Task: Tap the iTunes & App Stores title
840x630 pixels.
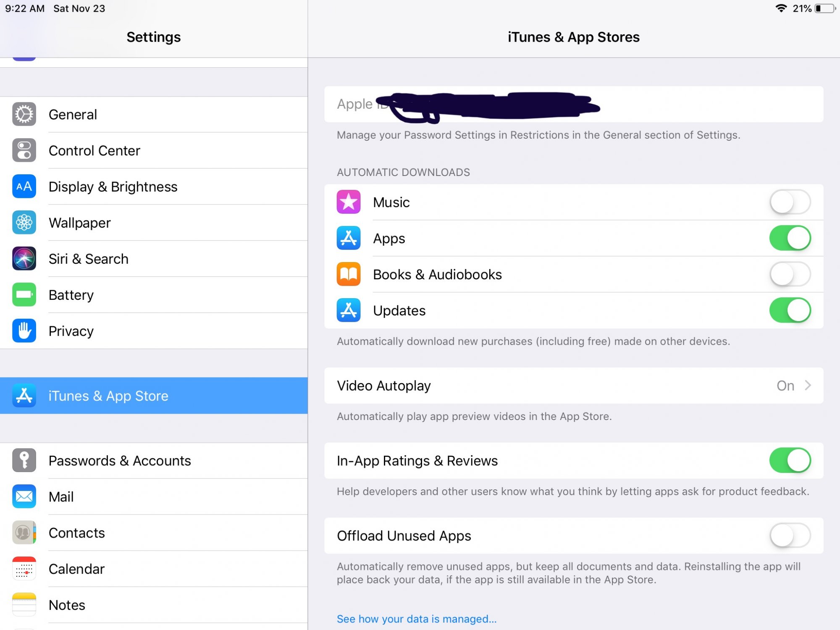Action: tap(574, 37)
